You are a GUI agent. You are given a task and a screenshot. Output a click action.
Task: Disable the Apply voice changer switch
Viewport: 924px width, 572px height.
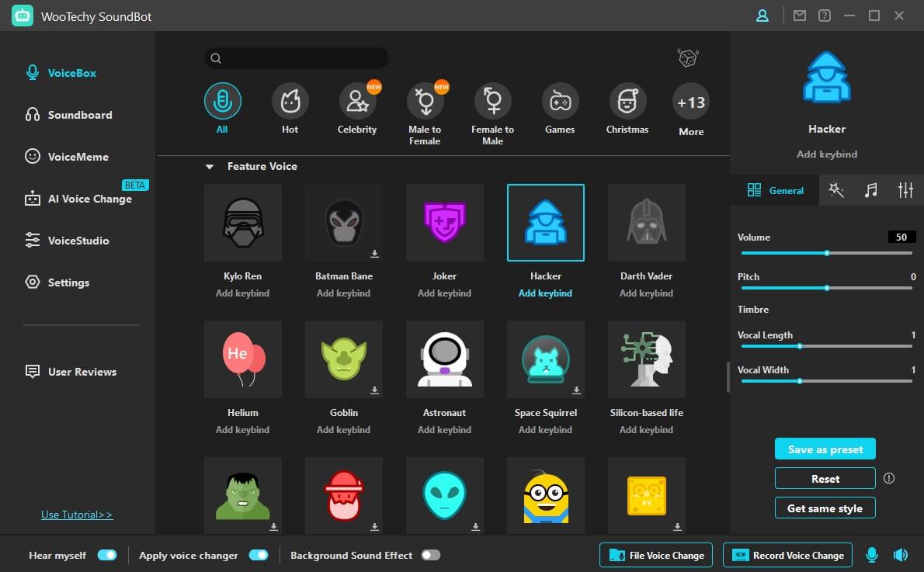click(258, 555)
